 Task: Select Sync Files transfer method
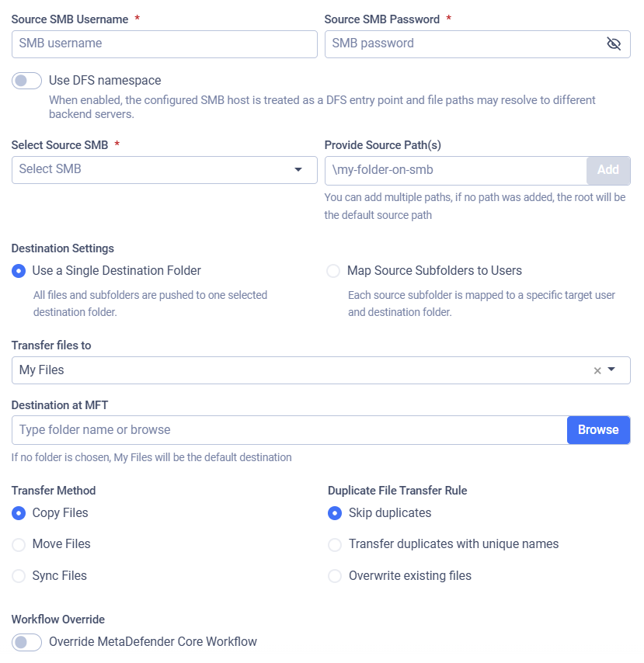coord(19,576)
